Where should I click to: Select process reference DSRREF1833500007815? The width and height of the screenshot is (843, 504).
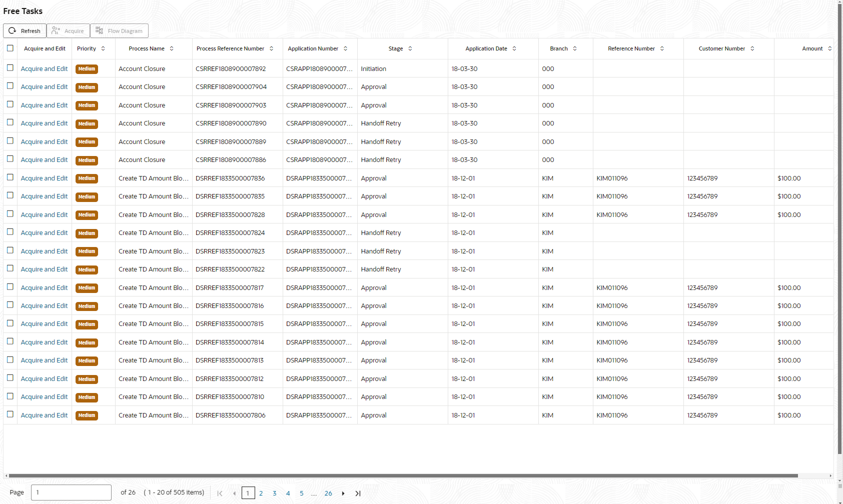(230, 324)
